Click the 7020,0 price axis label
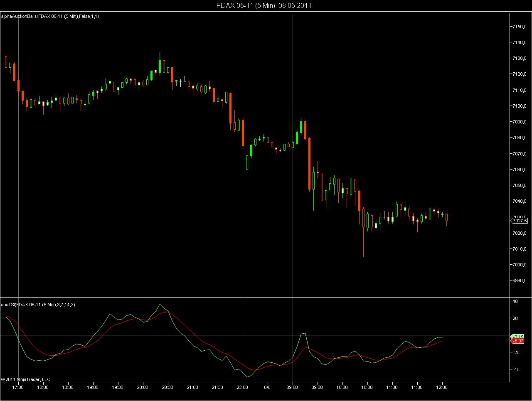 pyautogui.click(x=520, y=233)
